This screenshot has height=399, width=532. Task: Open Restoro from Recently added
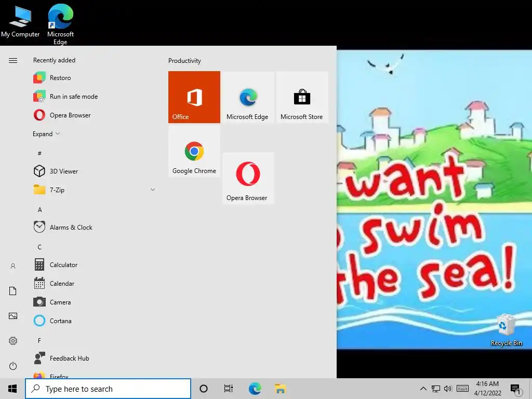tap(95, 78)
